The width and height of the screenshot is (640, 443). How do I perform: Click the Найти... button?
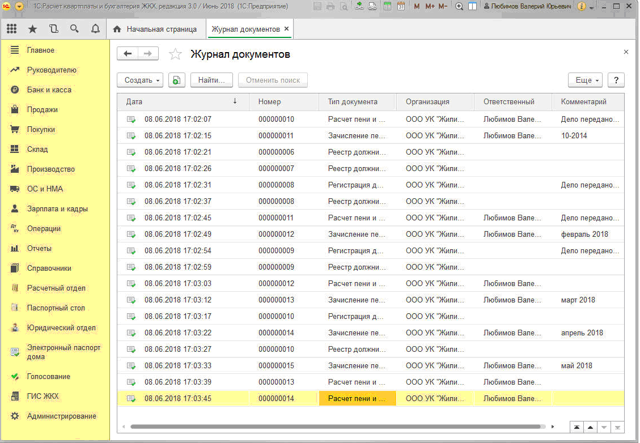212,80
